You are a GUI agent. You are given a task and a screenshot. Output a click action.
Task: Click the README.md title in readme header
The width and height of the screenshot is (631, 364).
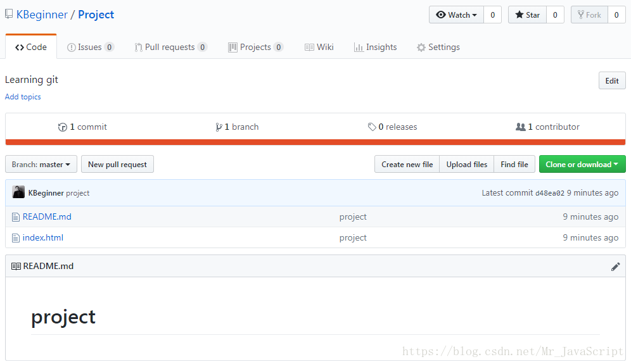(48, 267)
